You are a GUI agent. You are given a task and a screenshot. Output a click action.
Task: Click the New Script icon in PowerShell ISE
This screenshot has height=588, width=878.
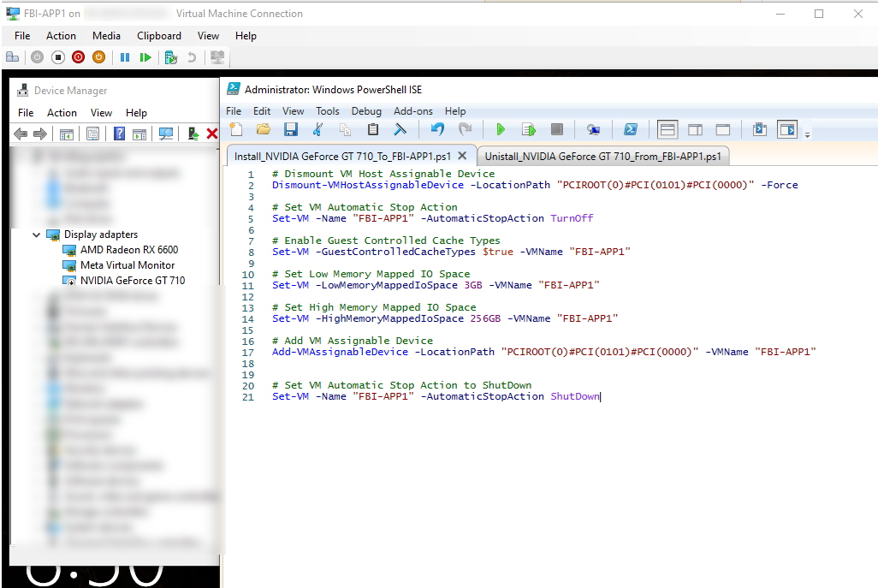pyautogui.click(x=234, y=129)
